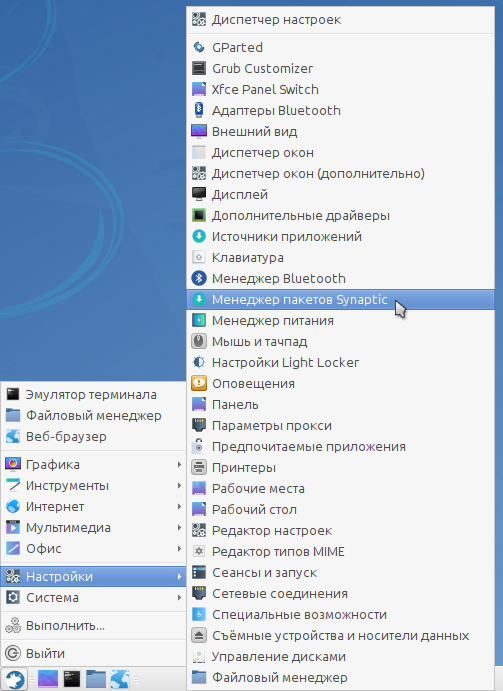This screenshot has height=691, width=503.
Task: Expand the Интернет submenu arrow
Action: (x=179, y=507)
